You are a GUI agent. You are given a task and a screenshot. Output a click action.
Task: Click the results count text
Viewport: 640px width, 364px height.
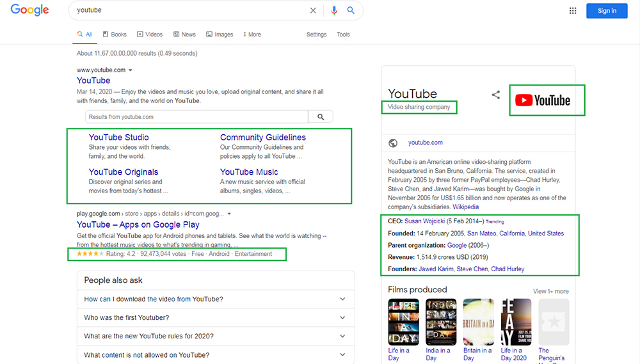[137, 54]
